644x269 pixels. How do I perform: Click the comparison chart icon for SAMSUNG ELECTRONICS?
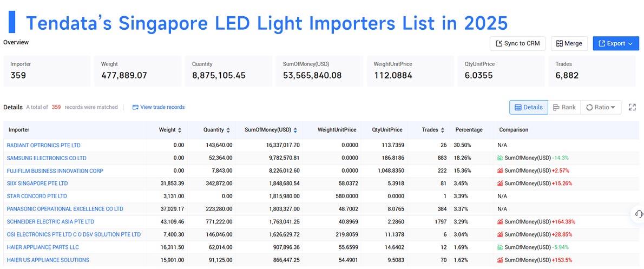point(500,158)
